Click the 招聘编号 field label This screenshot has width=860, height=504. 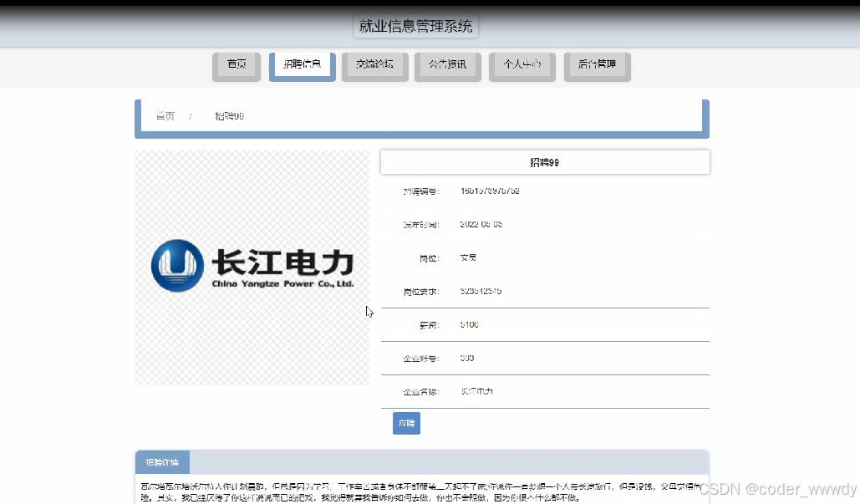click(421, 191)
